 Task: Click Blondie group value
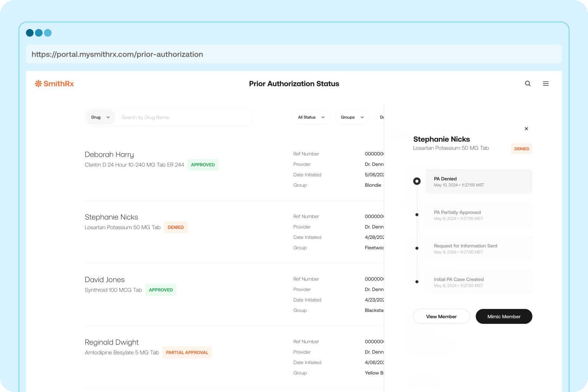[373, 185]
